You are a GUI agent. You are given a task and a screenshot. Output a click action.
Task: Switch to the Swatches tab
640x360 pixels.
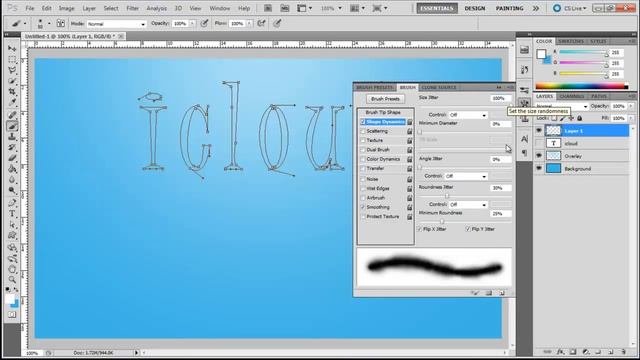571,41
